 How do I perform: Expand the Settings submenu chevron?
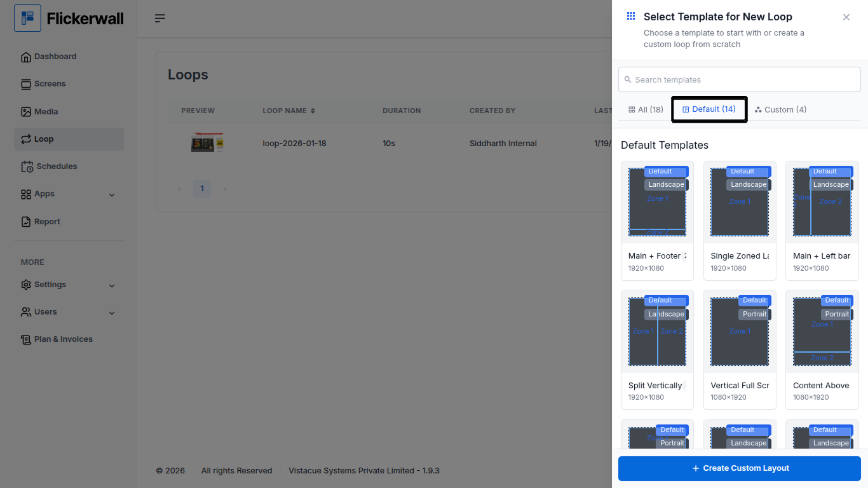pyautogui.click(x=112, y=286)
